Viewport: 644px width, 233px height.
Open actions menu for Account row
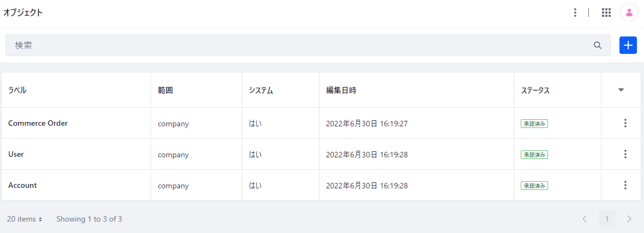pyautogui.click(x=625, y=186)
